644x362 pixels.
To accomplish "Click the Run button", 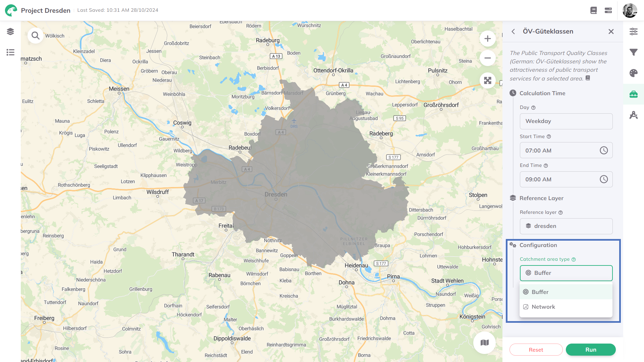I will [x=590, y=350].
